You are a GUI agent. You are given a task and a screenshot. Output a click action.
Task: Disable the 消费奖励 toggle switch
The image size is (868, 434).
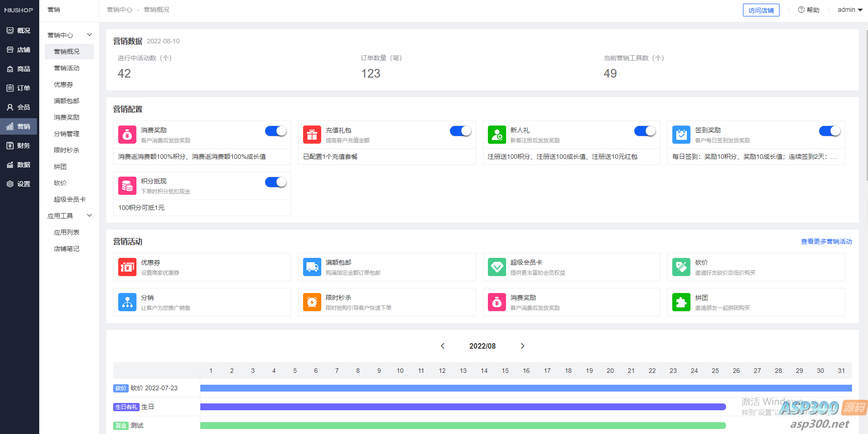coord(276,131)
